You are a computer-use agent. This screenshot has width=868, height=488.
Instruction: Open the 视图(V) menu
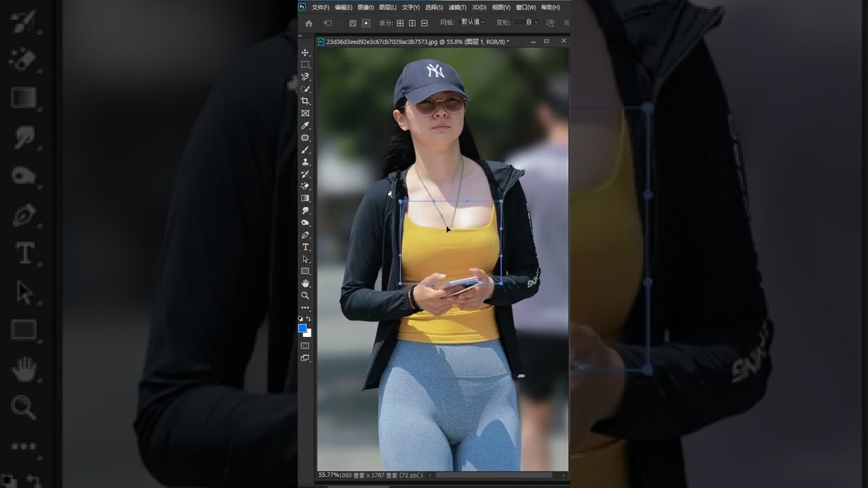tap(501, 7)
